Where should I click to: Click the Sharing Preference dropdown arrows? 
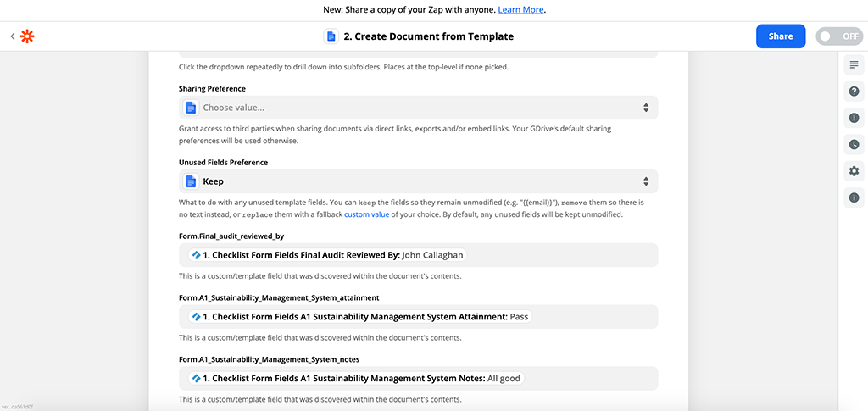pyautogui.click(x=645, y=108)
